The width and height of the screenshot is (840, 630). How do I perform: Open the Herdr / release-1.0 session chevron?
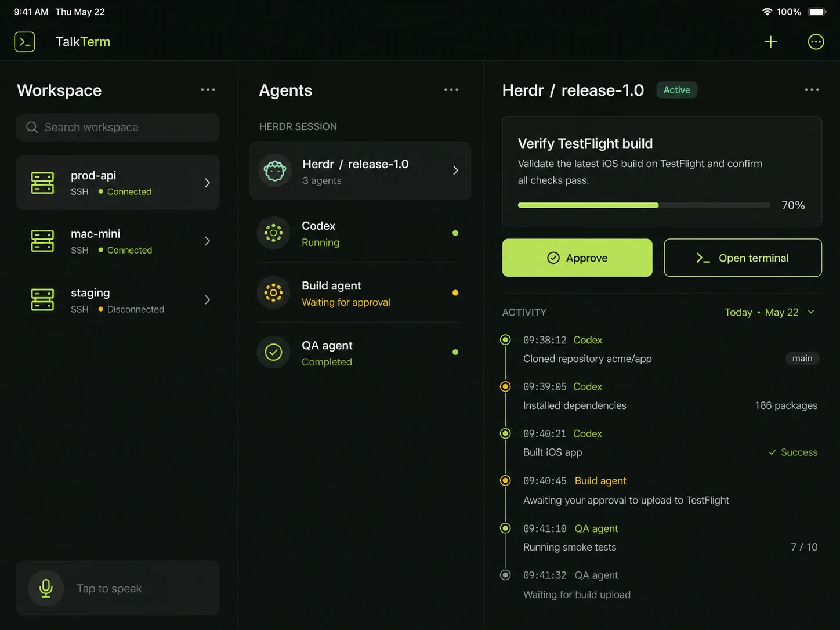[455, 171]
